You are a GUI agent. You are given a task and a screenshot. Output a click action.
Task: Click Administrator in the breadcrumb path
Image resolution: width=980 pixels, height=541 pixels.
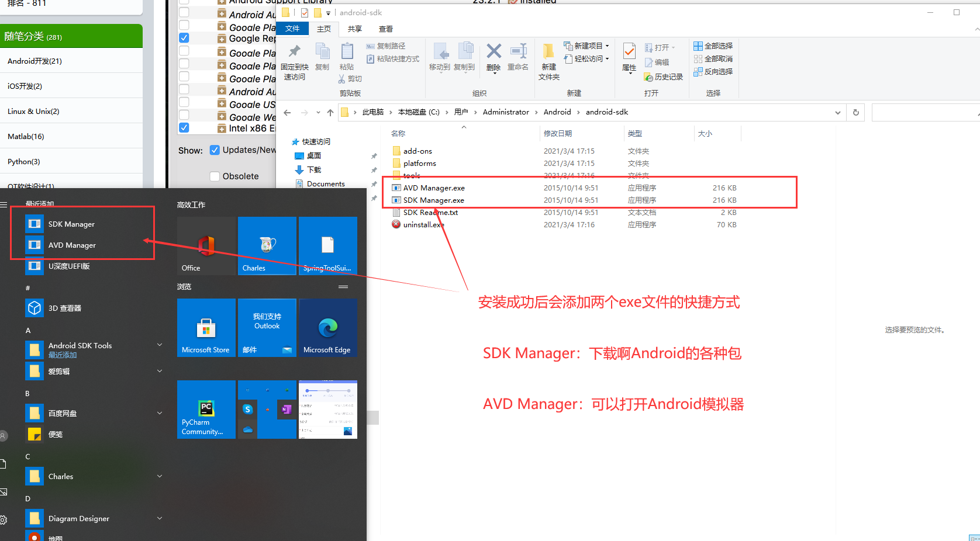[x=506, y=112]
